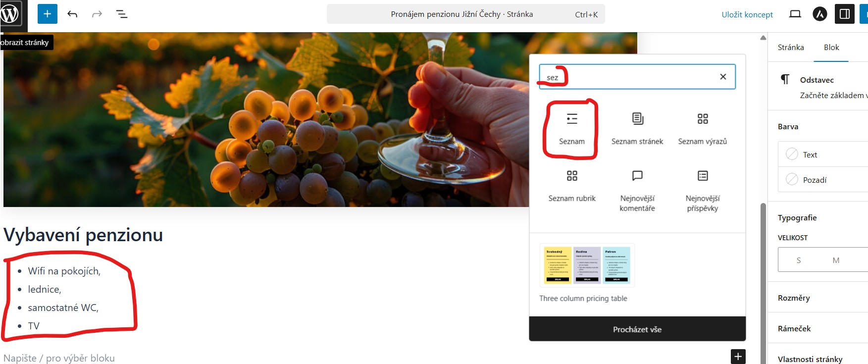Click the Uložit koncept link
The width and height of the screenshot is (868, 364).
coord(747,14)
